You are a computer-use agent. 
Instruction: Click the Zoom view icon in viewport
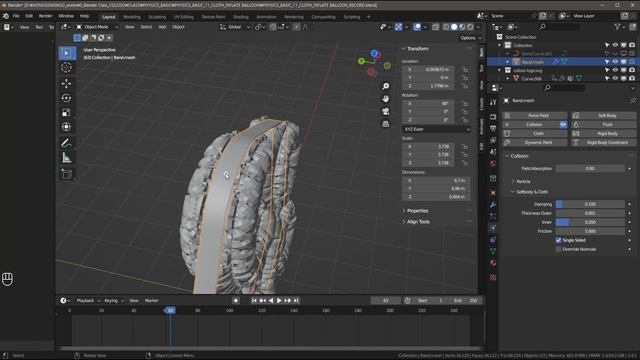pyautogui.click(x=386, y=86)
